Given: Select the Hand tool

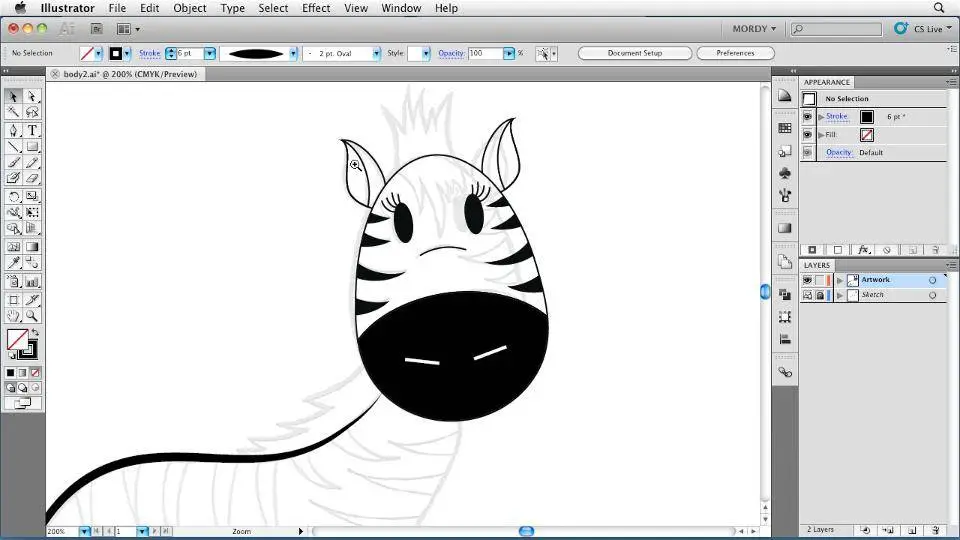Looking at the screenshot, I should (14, 316).
